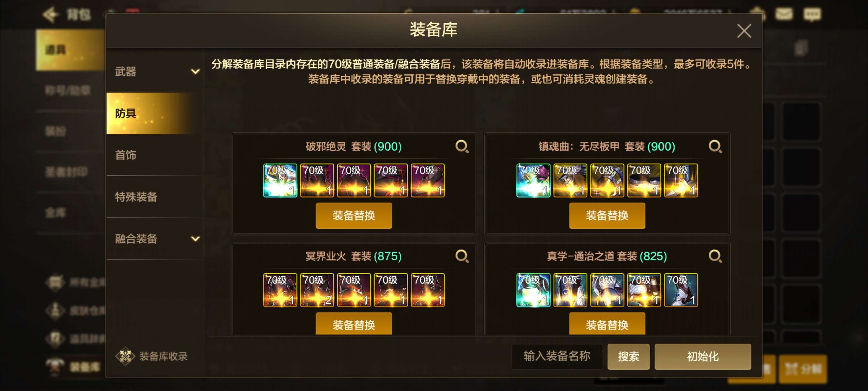Open magnifier for 冥界业火 套装
The width and height of the screenshot is (868, 391).
point(462,256)
